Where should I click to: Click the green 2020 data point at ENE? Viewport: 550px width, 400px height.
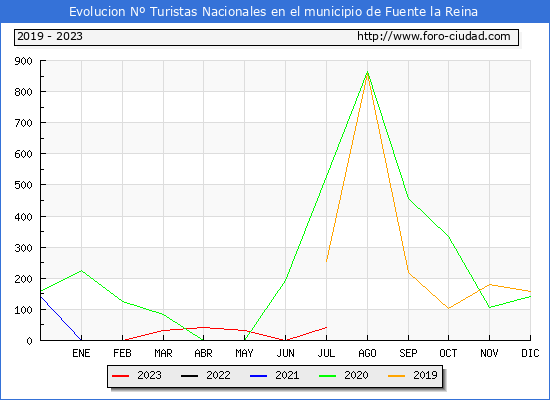pos(81,271)
